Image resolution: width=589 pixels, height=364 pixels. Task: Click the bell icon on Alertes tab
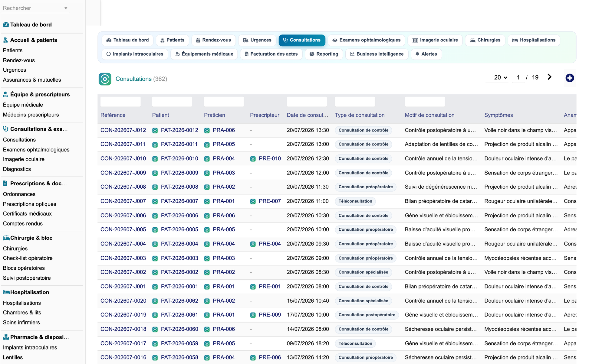point(417,54)
